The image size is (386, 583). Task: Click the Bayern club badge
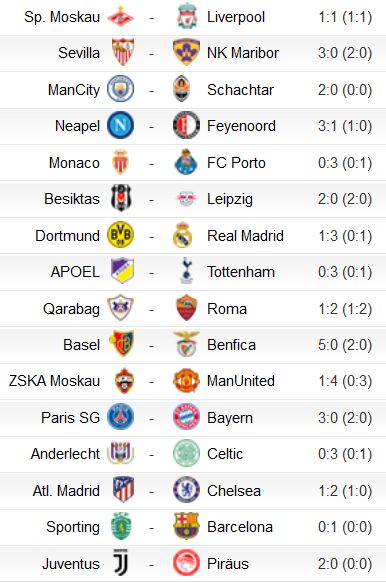pos(186,416)
